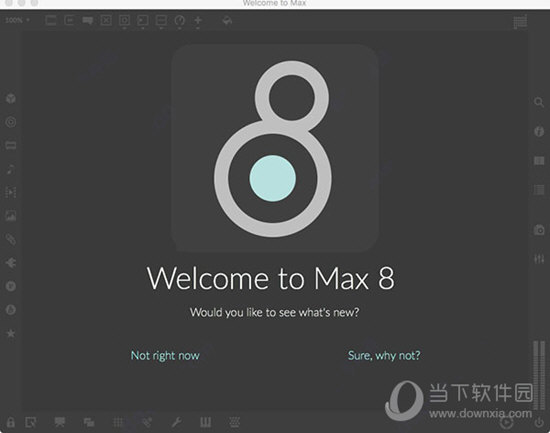
Task: Add a new object box from toolbar
Action: click(x=51, y=21)
